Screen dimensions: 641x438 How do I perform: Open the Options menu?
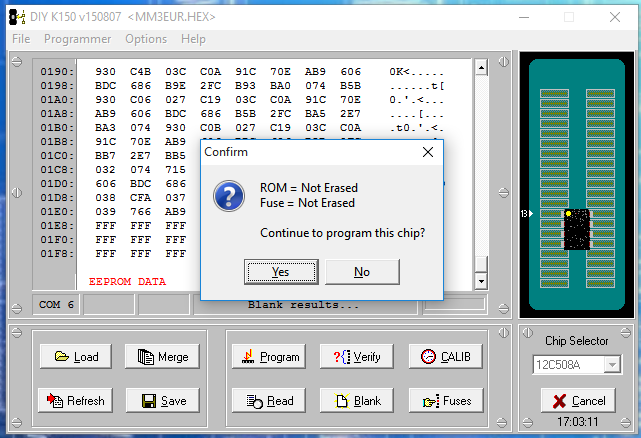click(x=146, y=39)
